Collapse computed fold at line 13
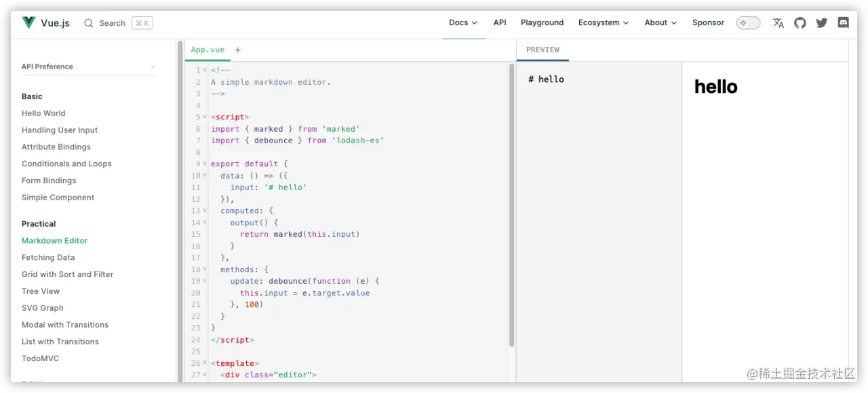 click(x=205, y=210)
